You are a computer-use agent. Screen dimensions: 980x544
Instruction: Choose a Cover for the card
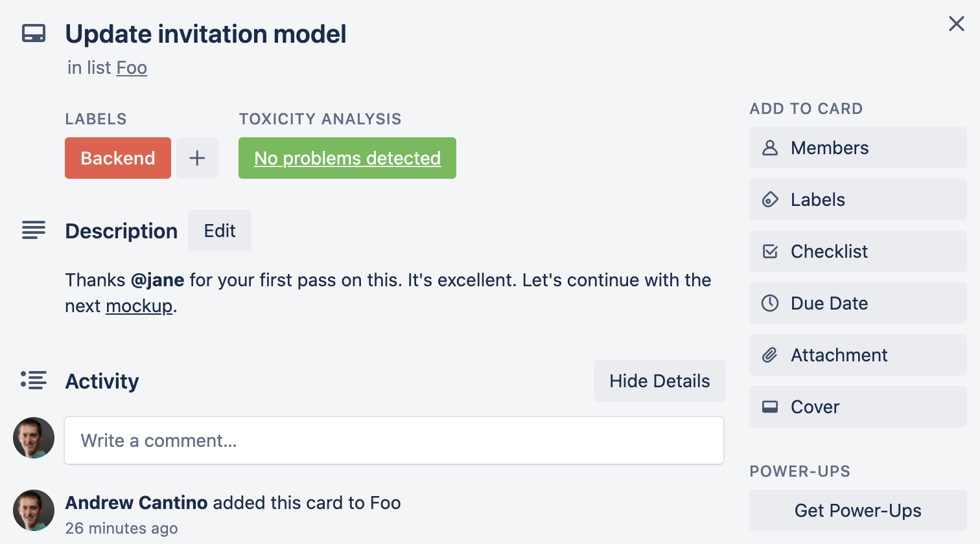click(857, 407)
